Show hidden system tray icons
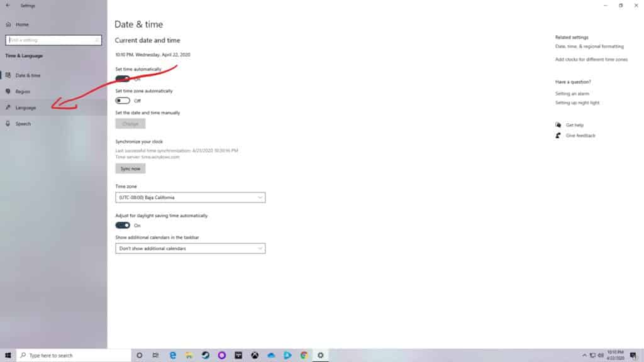 584,355
